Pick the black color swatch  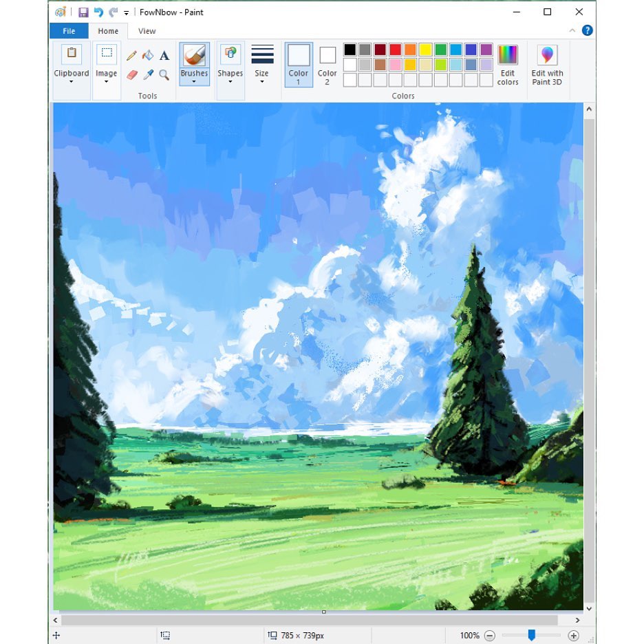[x=350, y=50]
